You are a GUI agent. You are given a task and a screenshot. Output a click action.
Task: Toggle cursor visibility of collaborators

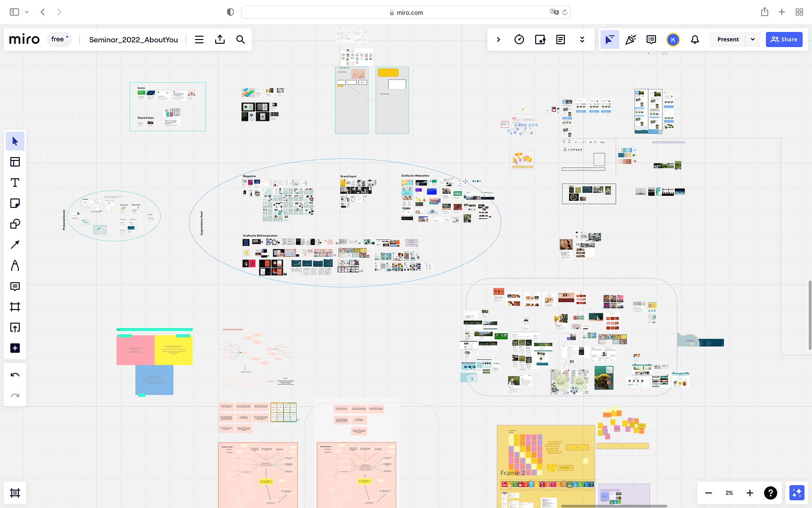[609, 40]
